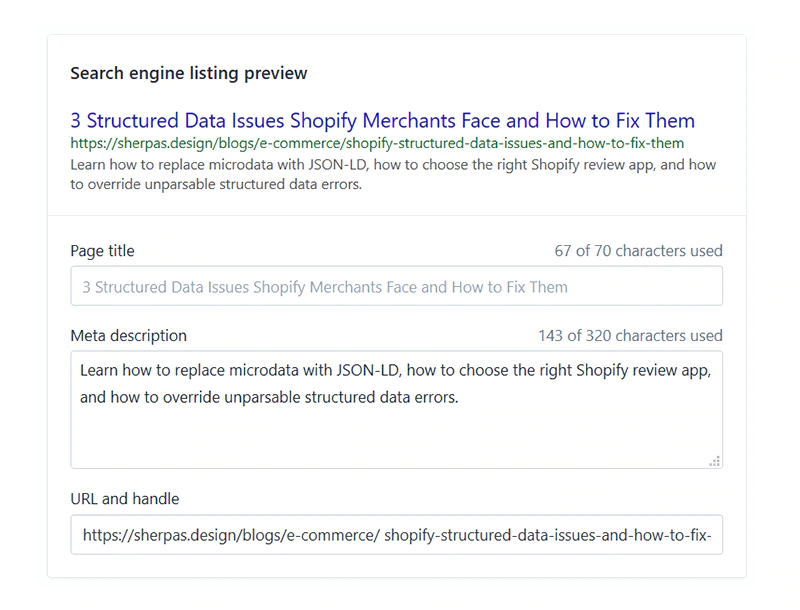
Task: Click the 143 of 320 characters counter
Action: pyautogui.click(x=630, y=336)
